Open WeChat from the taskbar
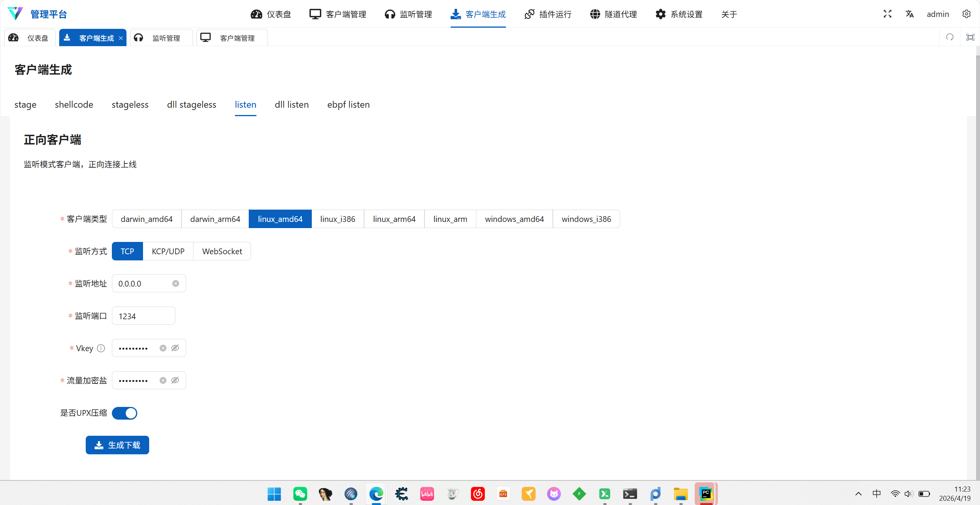Image resolution: width=980 pixels, height=505 pixels. (300, 494)
